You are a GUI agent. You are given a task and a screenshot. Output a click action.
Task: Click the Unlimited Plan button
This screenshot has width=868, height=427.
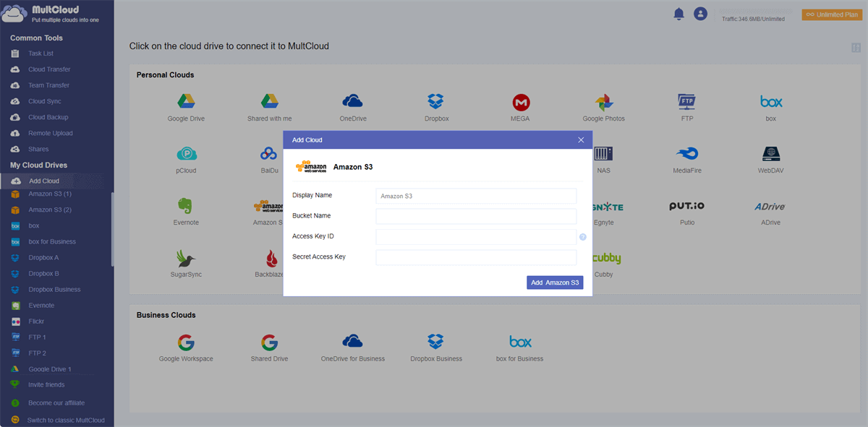(832, 14)
